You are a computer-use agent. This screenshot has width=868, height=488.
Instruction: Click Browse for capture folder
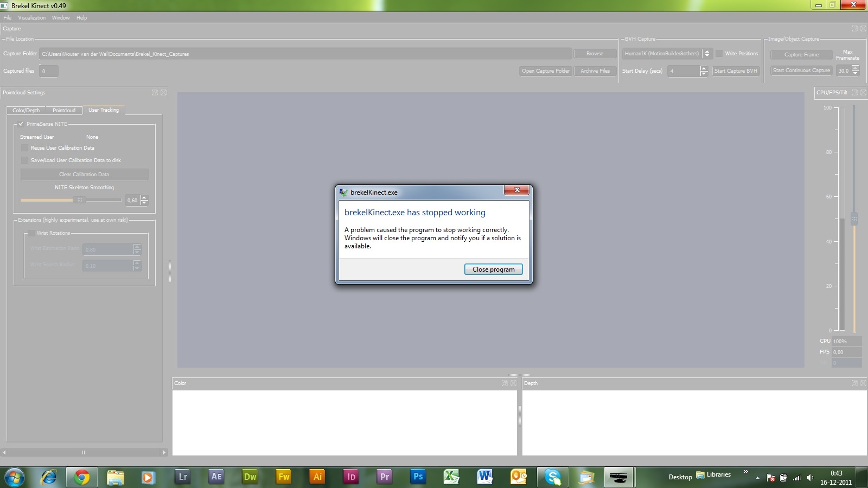click(595, 54)
